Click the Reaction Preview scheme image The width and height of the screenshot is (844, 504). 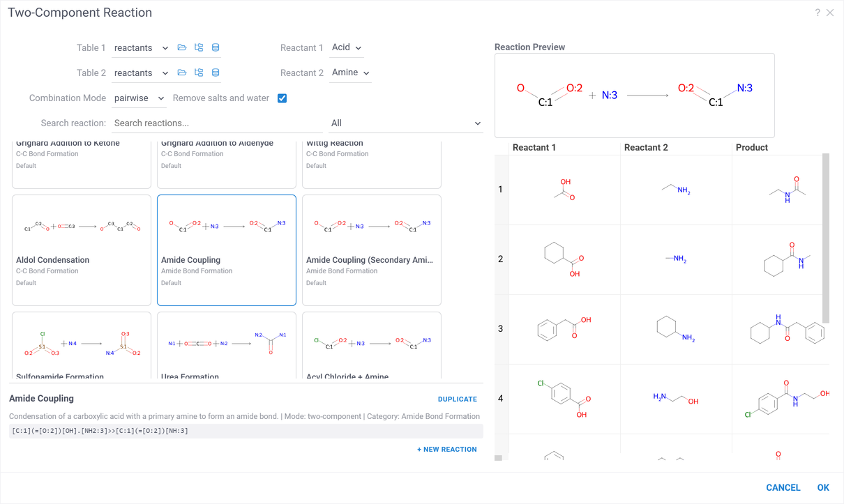click(x=635, y=96)
